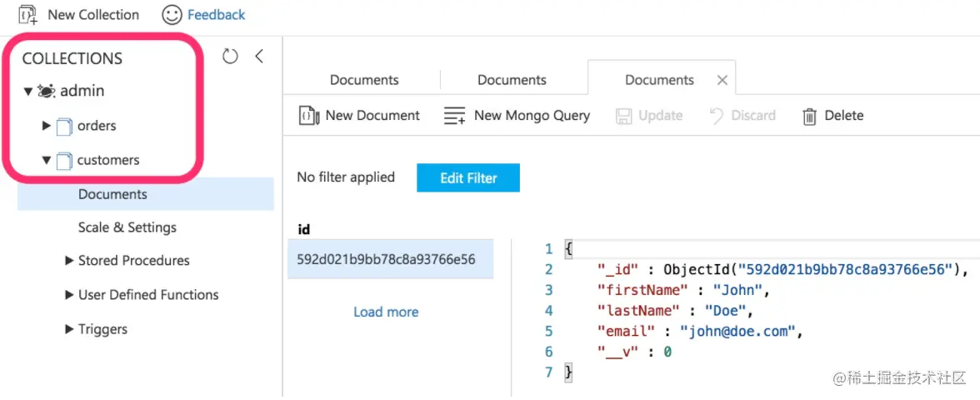Select the User Defined Functions label
The image size is (980, 400).
[148, 294]
